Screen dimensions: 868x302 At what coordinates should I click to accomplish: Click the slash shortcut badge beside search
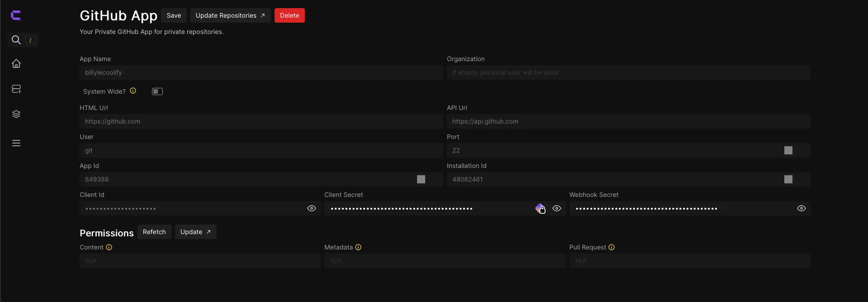pos(30,40)
